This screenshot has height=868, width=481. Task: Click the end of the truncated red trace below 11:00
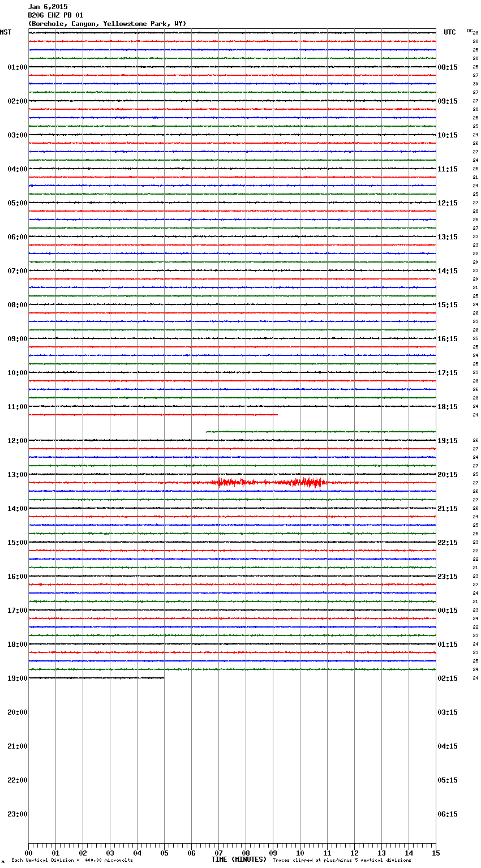[x=277, y=415]
